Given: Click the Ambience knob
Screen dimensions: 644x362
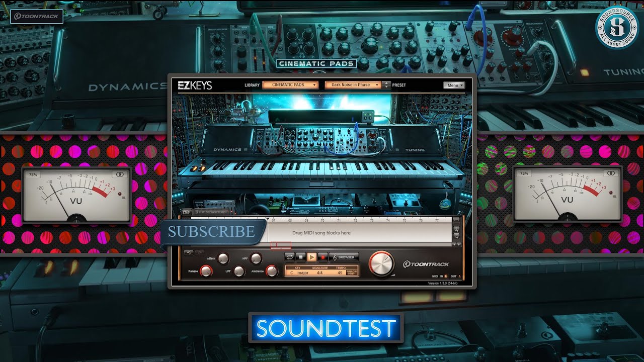Looking at the screenshot, I should pos(272,270).
